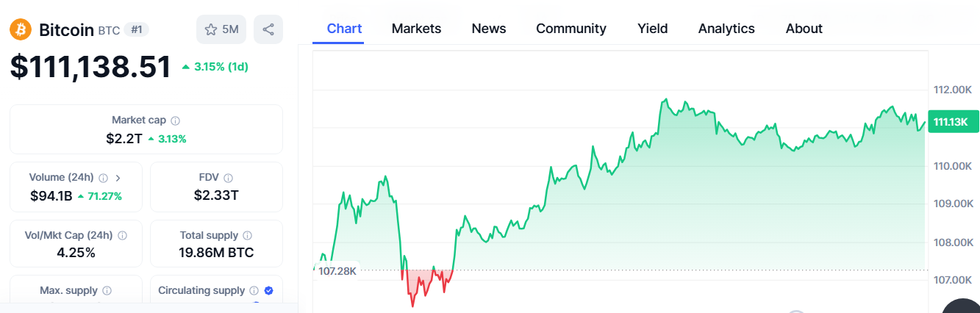980x313 pixels.
Task: Click the $111,138.51 price text
Action: [90, 67]
